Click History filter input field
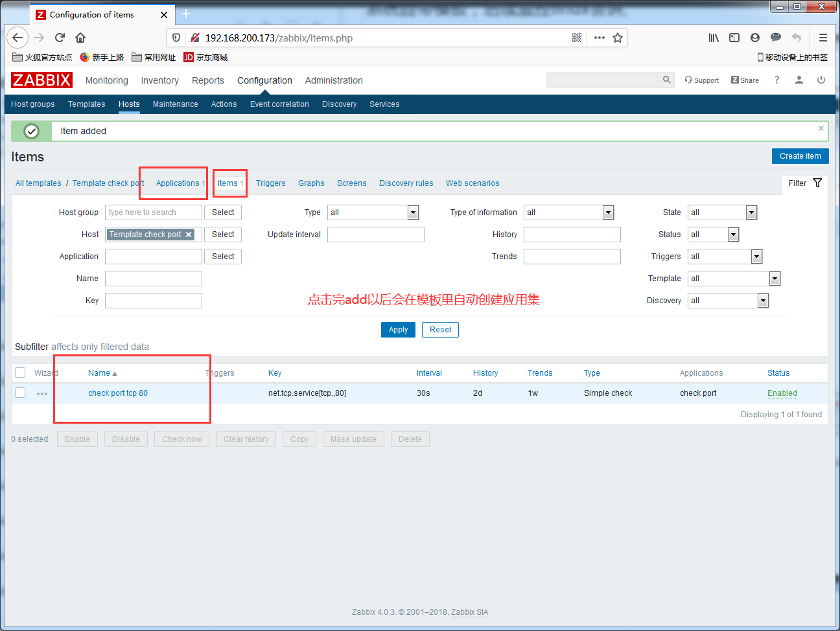840x631 pixels. tap(572, 235)
